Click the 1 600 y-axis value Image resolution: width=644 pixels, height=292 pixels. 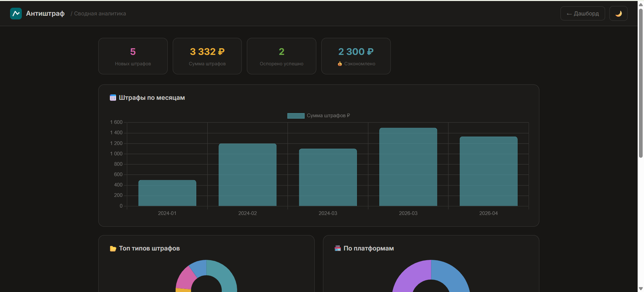(x=116, y=122)
